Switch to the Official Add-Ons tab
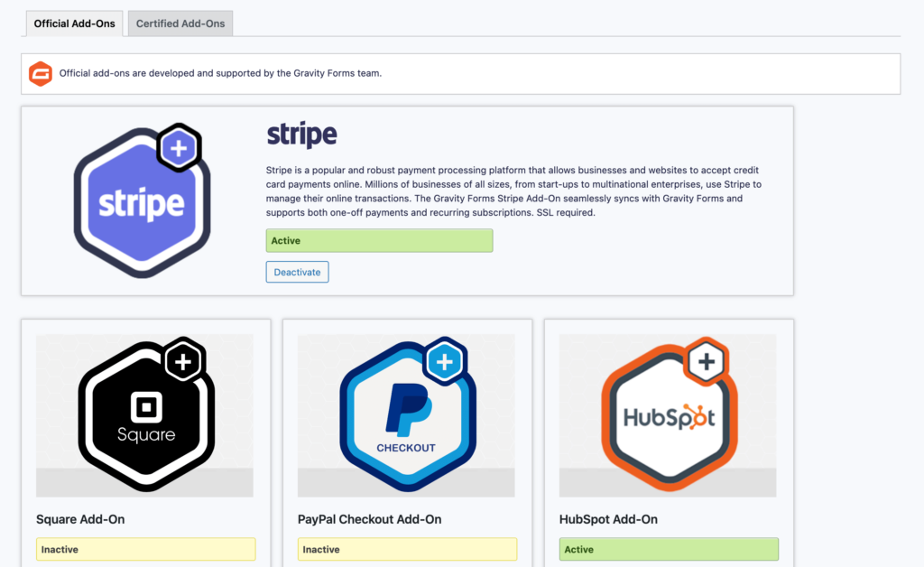The width and height of the screenshot is (924, 567). click(75, 23)
